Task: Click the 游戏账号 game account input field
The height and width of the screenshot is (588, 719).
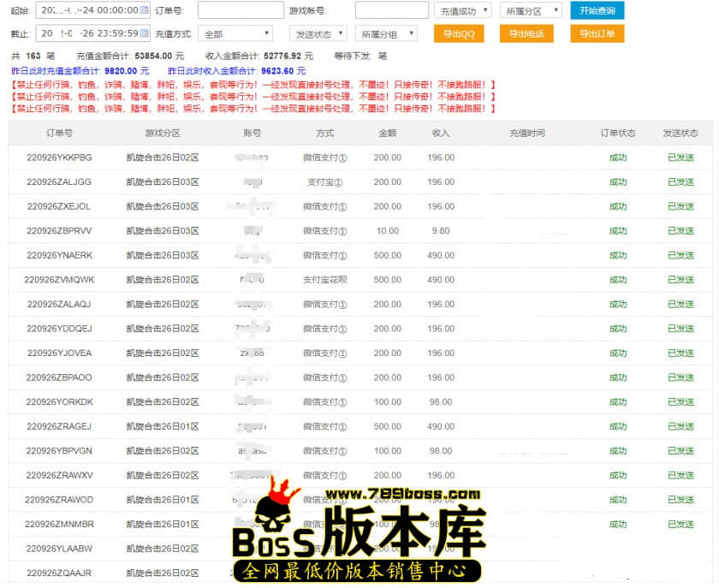Action: [x=391, y=10]
